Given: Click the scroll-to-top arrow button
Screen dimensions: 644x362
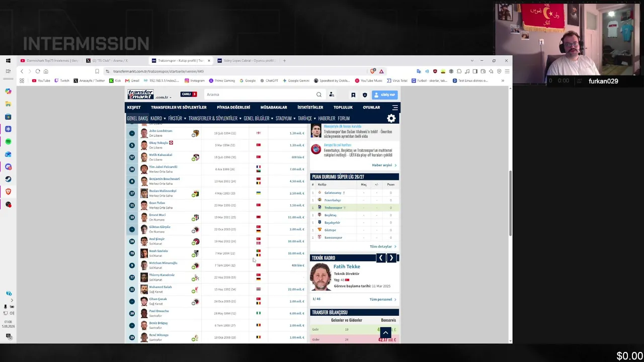Looking at the screenshot, I should click(x=385, y=332).
